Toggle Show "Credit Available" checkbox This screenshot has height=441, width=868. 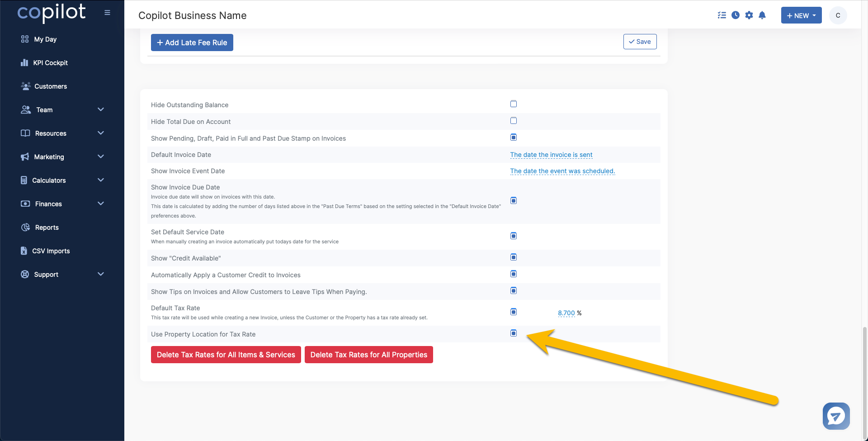(514, 257)
